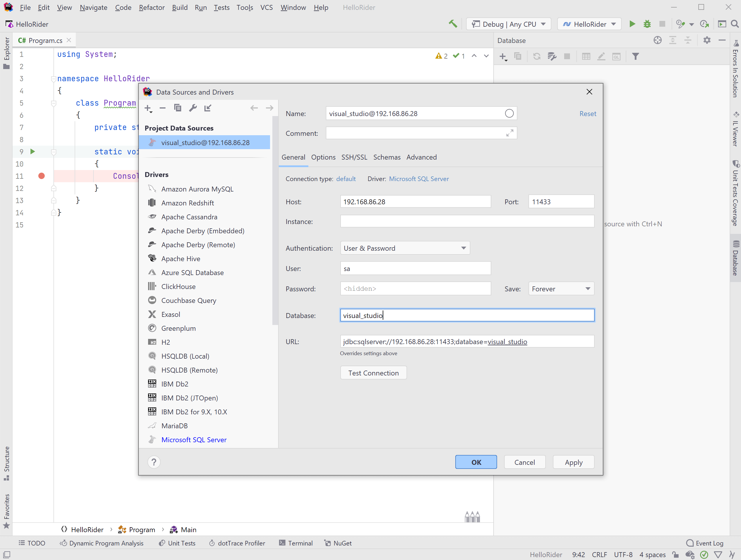Click the wrench Make Global icon in dialog toolbar
Viewport: 741px width, 560px height.
193,108
